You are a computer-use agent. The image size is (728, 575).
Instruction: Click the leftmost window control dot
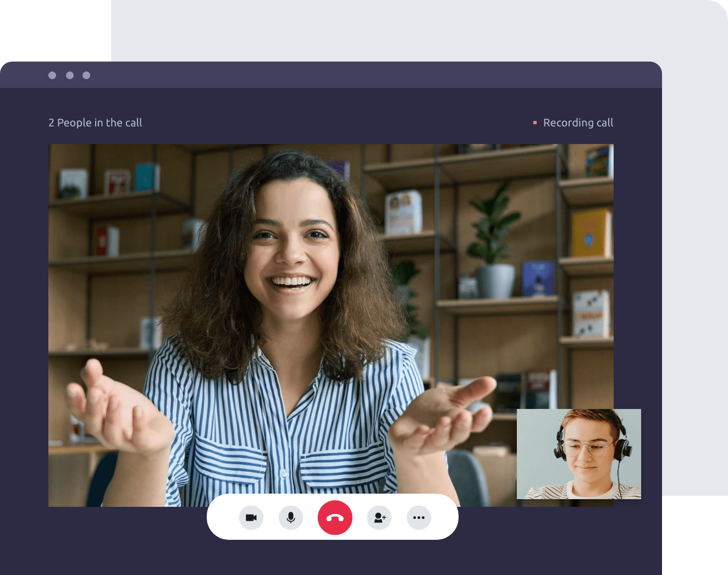[52, 75]
